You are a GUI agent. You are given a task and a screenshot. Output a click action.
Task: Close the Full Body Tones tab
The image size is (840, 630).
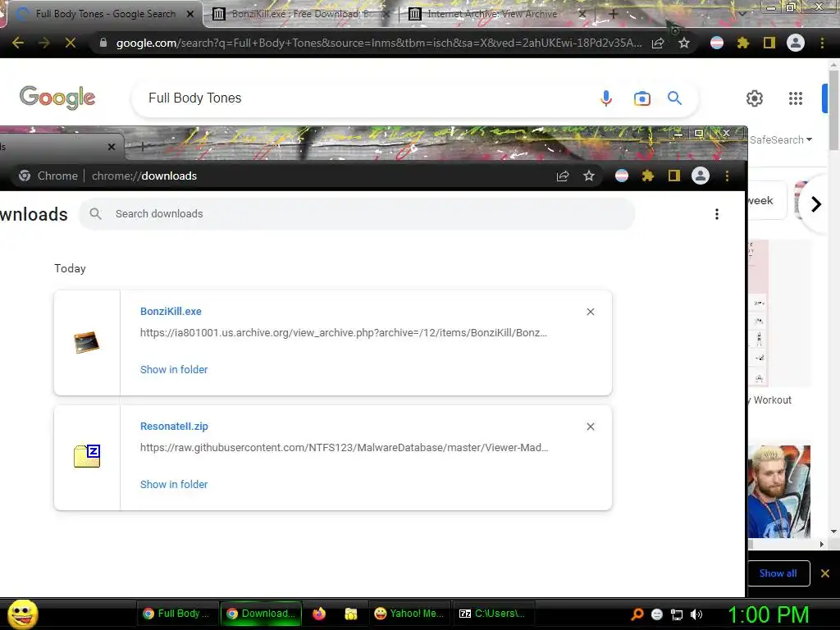coord(190,14)
